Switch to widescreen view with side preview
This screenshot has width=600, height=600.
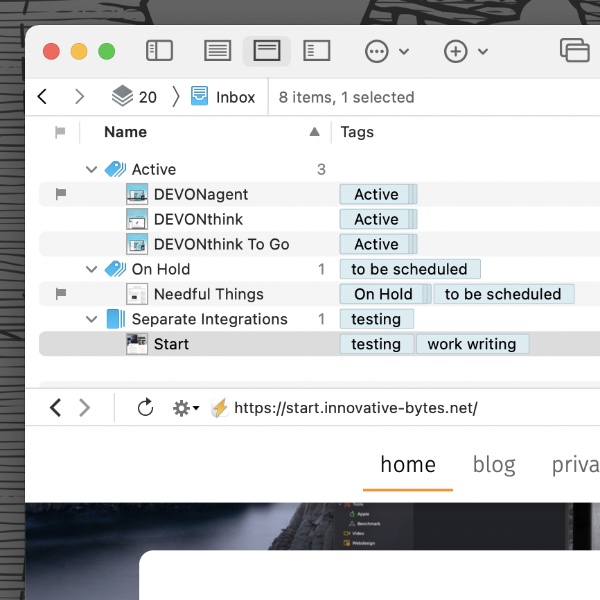pyautogui.click(x=316, y=51)
